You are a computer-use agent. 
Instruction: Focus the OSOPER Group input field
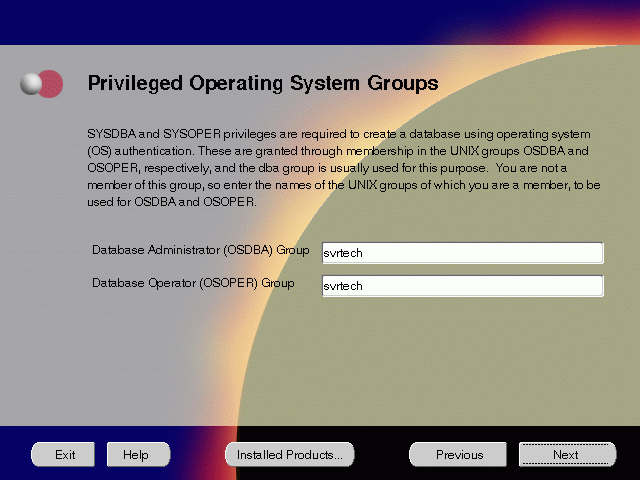(462, 286)
